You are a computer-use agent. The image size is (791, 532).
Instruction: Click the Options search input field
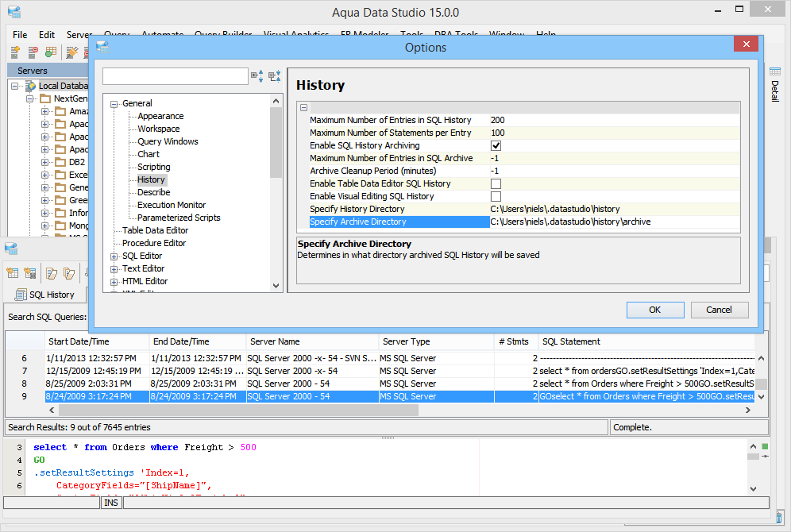(x=175, y=76)
